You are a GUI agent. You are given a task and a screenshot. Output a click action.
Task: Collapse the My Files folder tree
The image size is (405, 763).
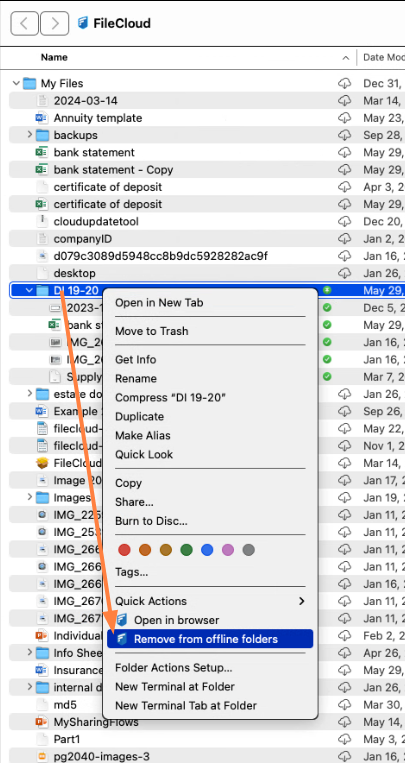[x=17, y=83]
